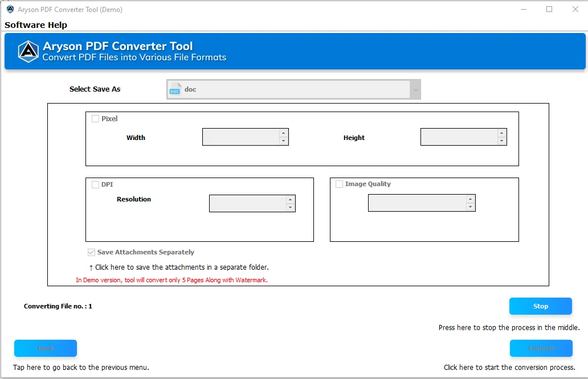
Task: Click the Aryson logo in the blue banner
Action: point(28,51)
